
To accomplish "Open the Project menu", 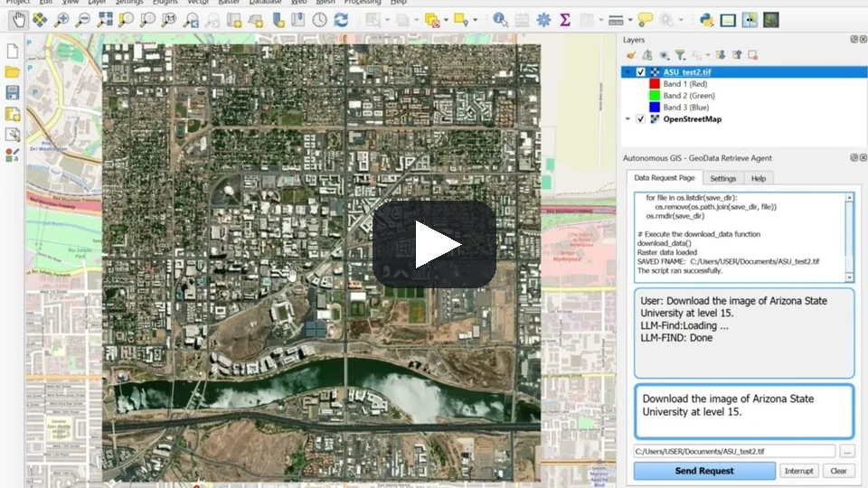I will pos(18,2).
